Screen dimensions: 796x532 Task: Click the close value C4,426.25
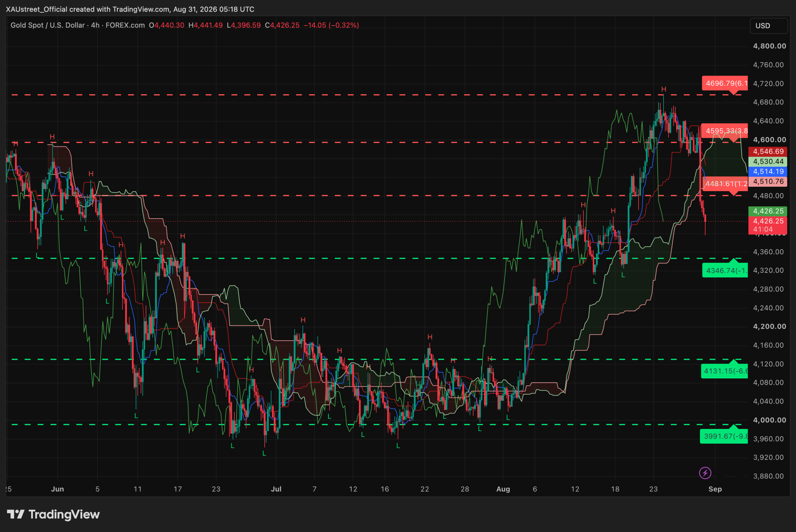(282, 25)
